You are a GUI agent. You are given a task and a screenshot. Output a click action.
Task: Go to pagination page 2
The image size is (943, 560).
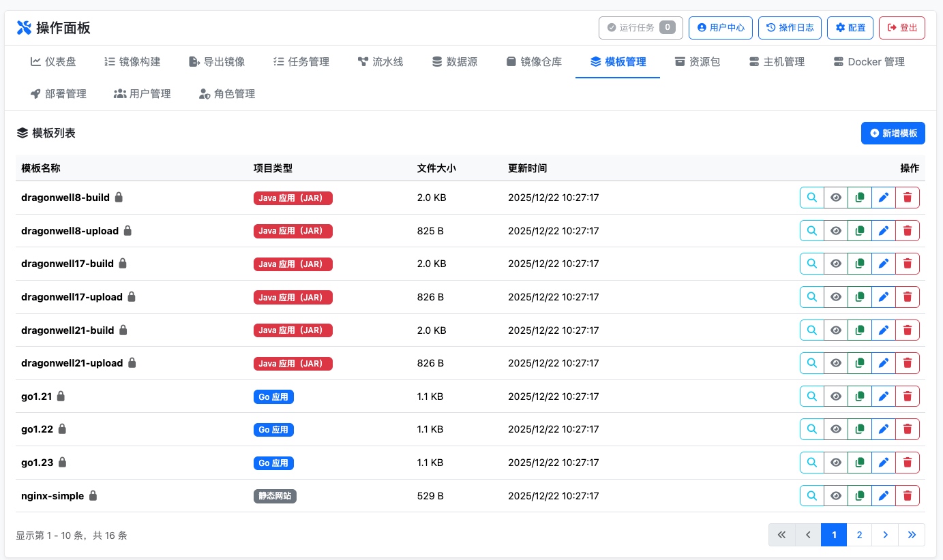pos(859,535)
